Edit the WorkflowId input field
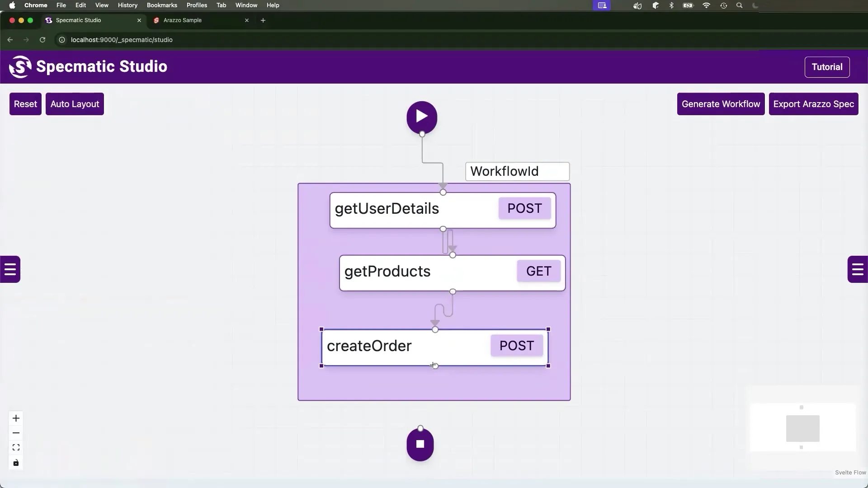Image resolution: width=868 pixels, height=488 pixels. (x=517, y=171)
